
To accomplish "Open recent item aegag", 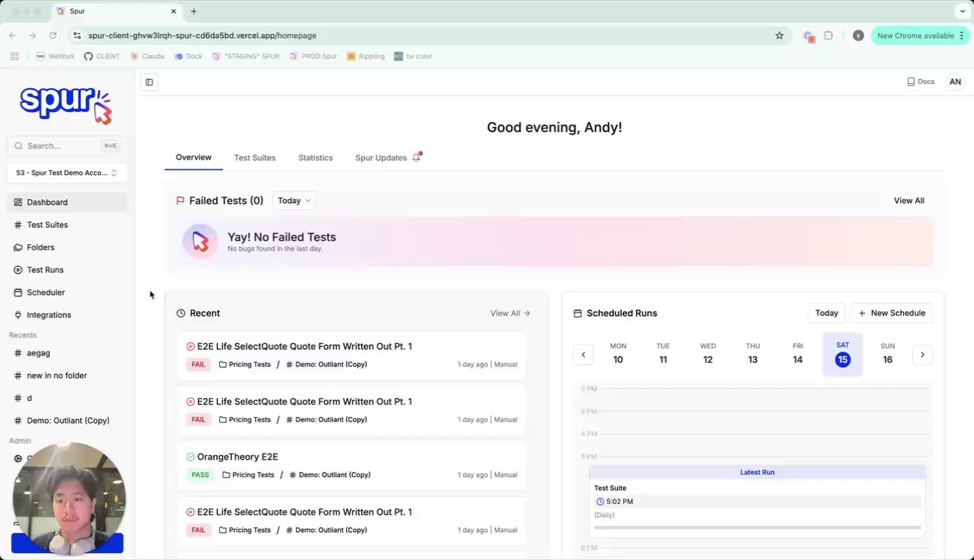I will [x=68, y=353].
